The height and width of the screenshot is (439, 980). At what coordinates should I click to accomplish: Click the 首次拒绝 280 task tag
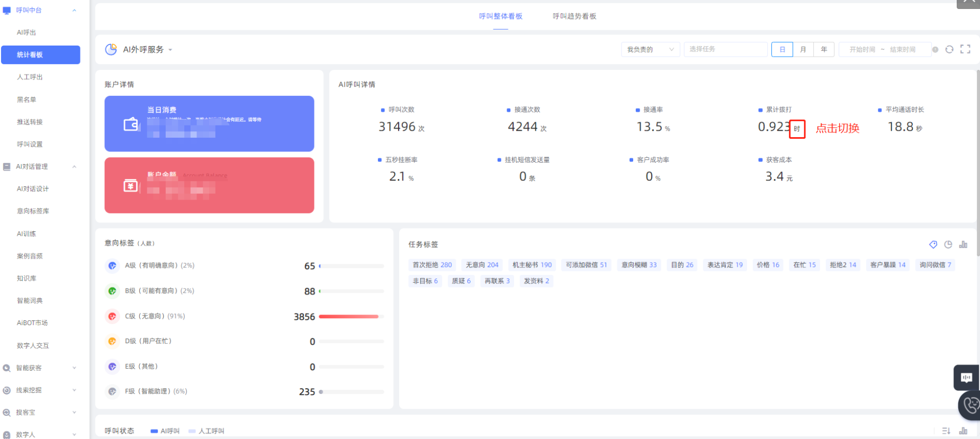coord(432,265)
